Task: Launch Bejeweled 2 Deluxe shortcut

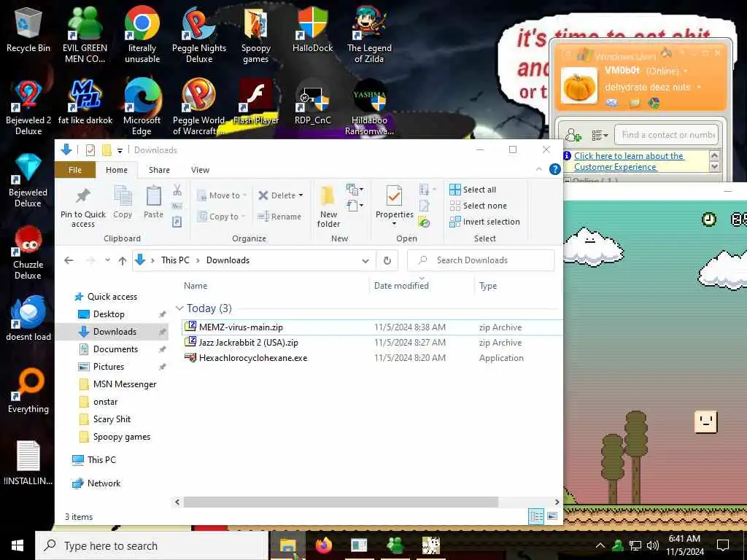Action: [28, 108]
